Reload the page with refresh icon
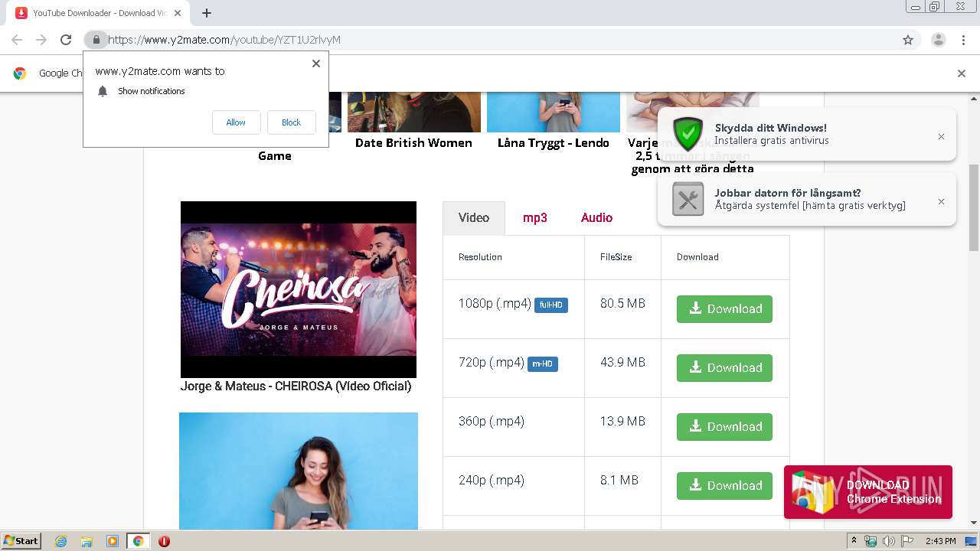 coord(66,40)
